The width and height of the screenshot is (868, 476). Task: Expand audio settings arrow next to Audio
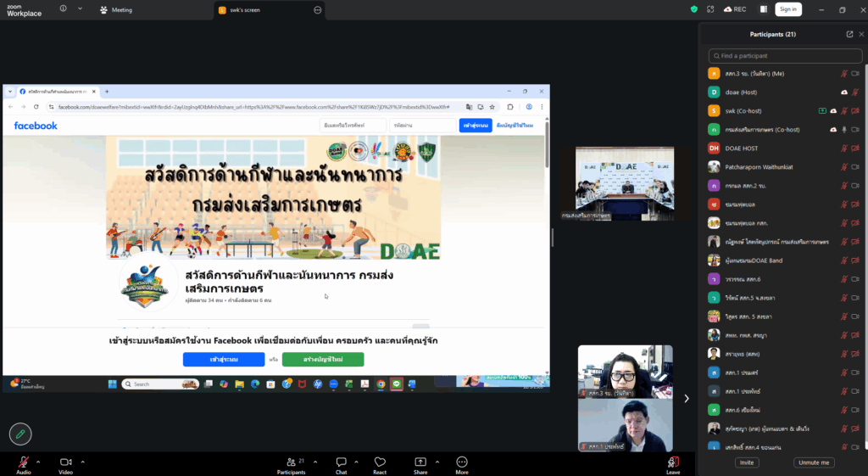click(x=41, y=462)
